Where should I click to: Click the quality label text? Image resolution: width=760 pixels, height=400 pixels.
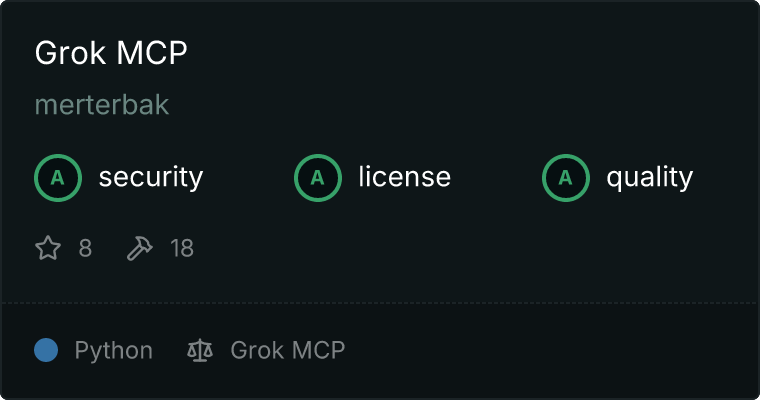pos(650,177)
